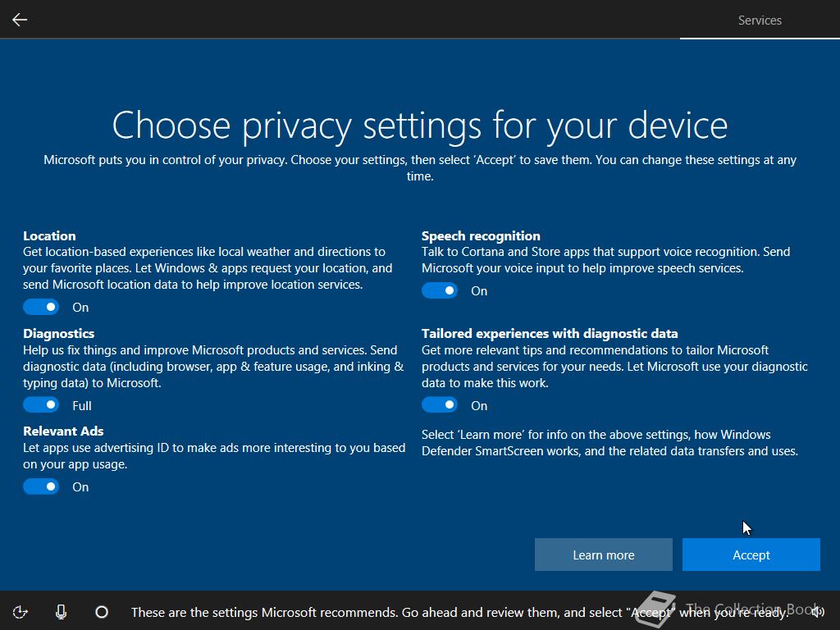The height and width of the screenshot is (630, 840).
Task: Toggle the Cortana microphone icon
Action: (x=61, y=612)
